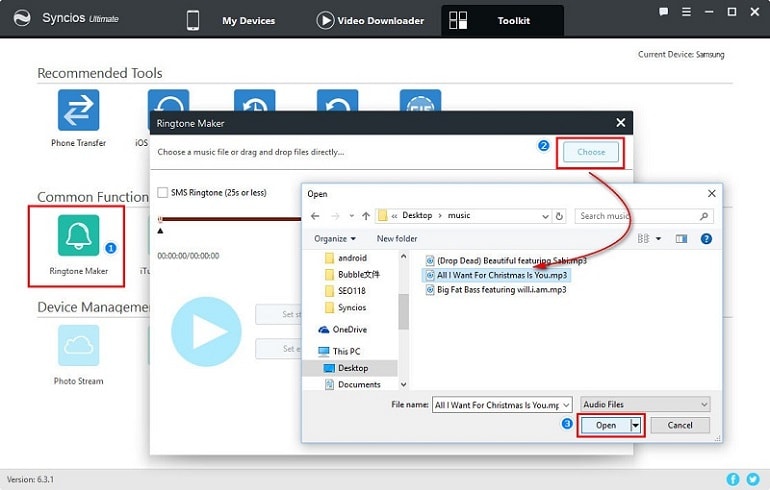This screenshot has width=770, height=490.
Task: Click the Syncios logo icon
Action: [22, 18]
